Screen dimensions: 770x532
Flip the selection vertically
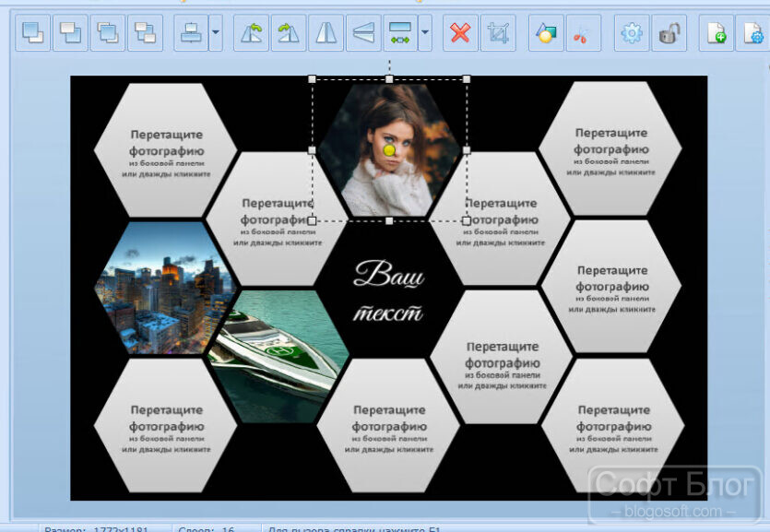click(x=363, y=33)
